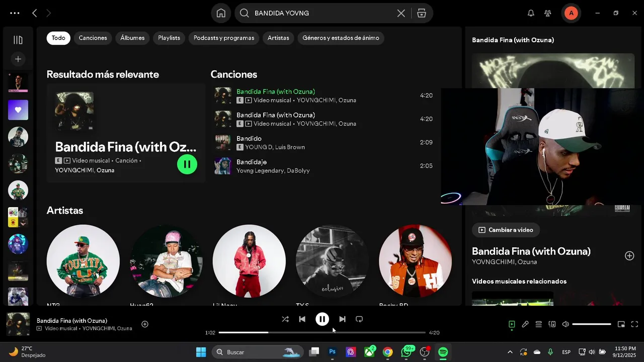
Task: Select the Canciones filter chip
Action: pyautogui.click(x=93, y=38)
